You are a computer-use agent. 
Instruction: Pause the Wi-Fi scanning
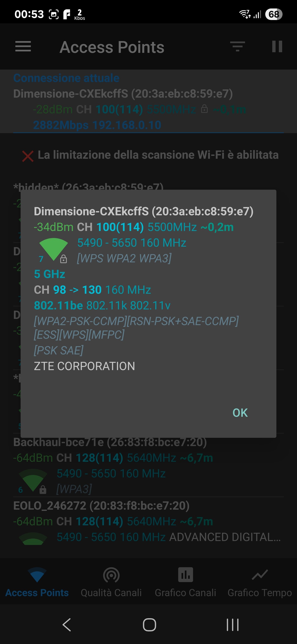(277, 46)
